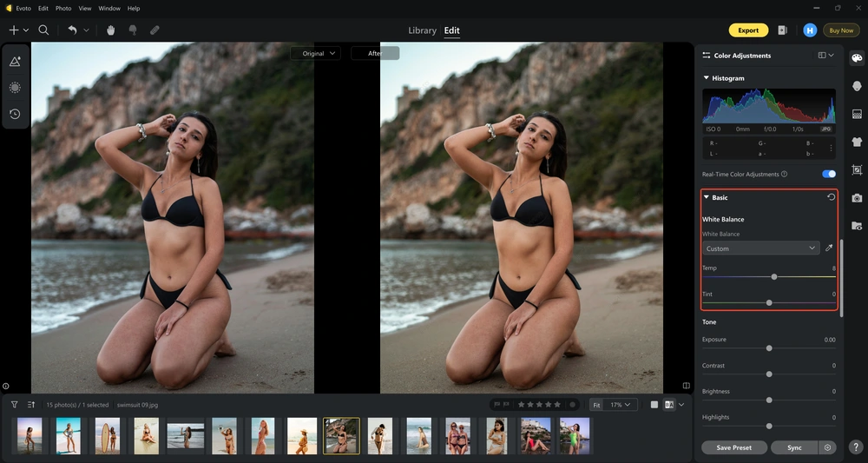Open the History clock icon in left sidebar
Viewport: 868px width, 463px height.
pos(15,114)
